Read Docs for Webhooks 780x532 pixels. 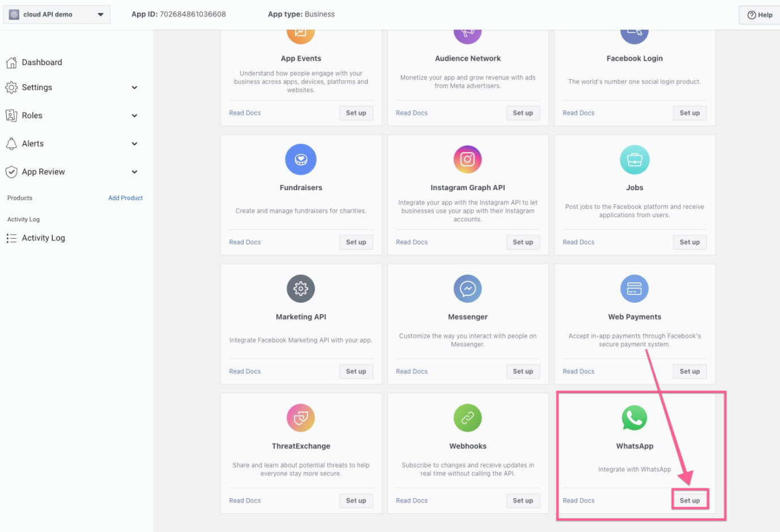pos(412,500)
